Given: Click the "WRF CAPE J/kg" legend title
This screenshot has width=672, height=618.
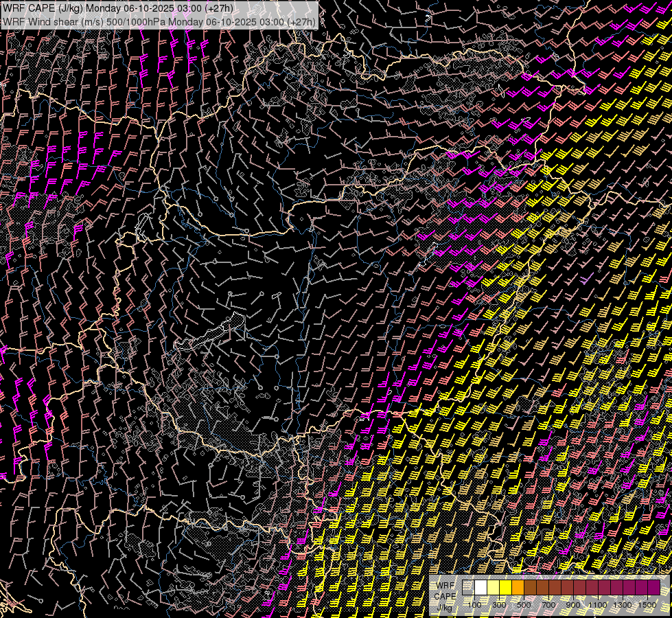Looking at the screenshot, I should (445, 596).
